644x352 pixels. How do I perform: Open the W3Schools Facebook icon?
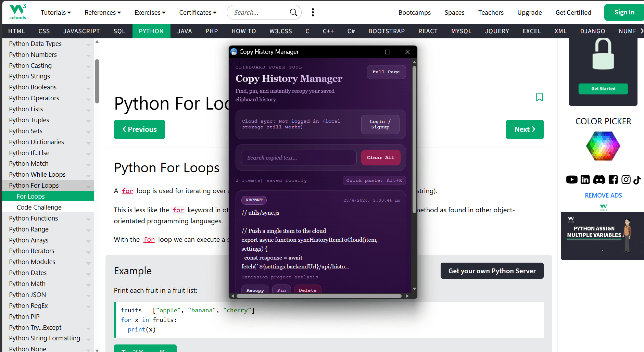click(613, 179)
